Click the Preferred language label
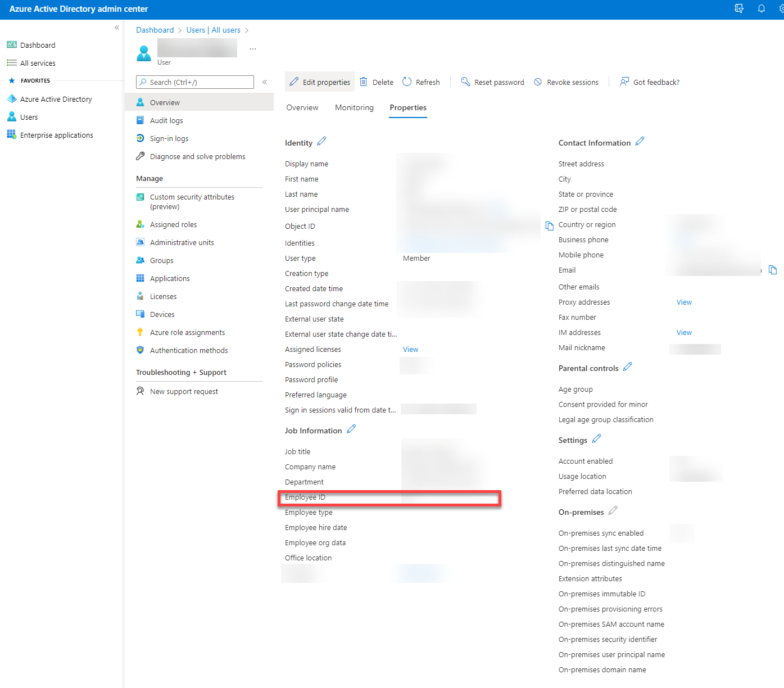Image resolution: width=784 pixels, height=688 pixels. pyautogui.click(x=316, y=395)
